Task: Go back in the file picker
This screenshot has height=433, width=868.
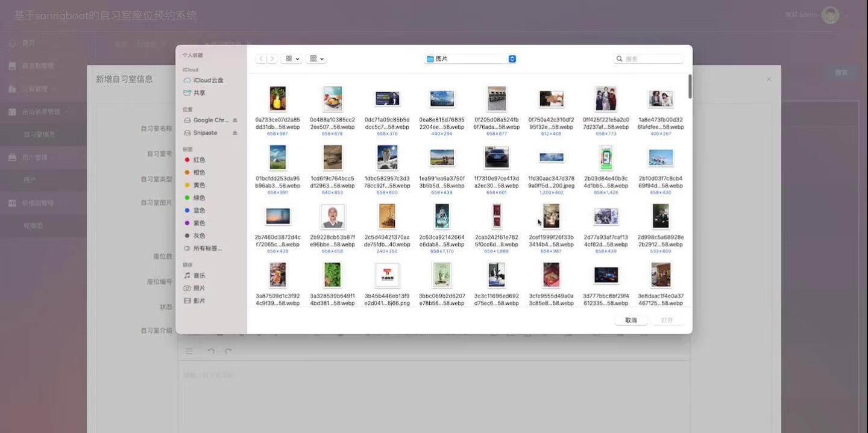Action: 261,59
